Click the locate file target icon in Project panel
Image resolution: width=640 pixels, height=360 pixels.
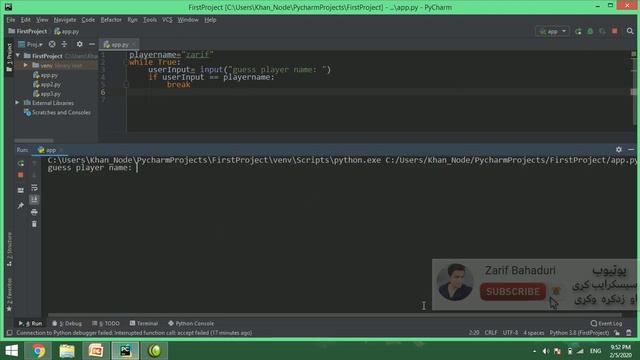52,44
